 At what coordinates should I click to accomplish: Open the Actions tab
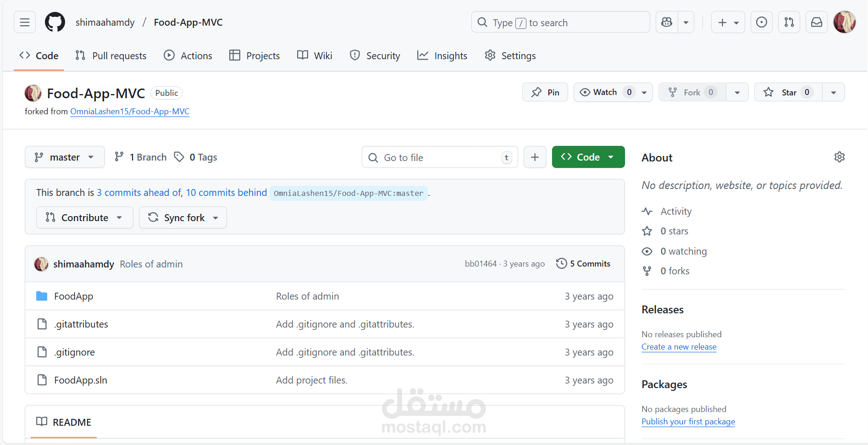pyautogui.click(x=188, y=56)
